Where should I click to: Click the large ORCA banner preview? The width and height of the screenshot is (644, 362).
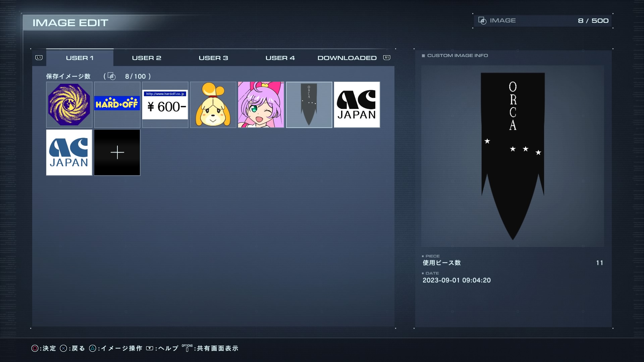coord(513,156)
